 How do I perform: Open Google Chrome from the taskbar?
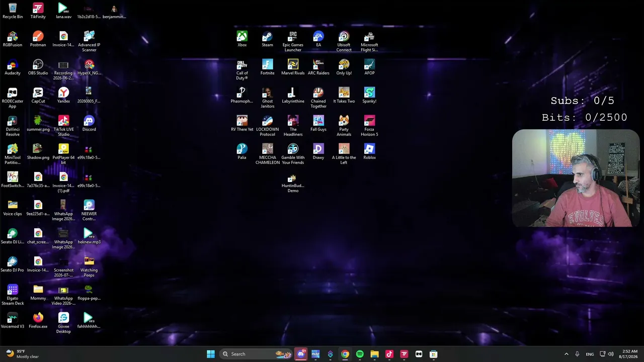(345, 354)
